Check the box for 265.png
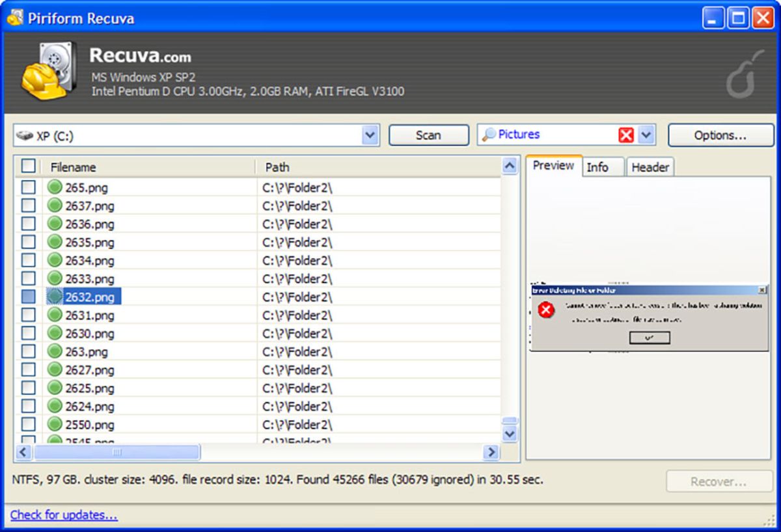Image resolution: width=781 pixels, height=532 pixels. point(28,187)
